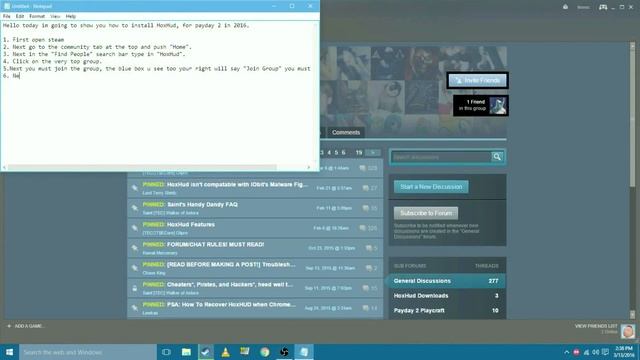Go to discussions page 19
The image size is (640, 360).
click(x=359, y=153)
